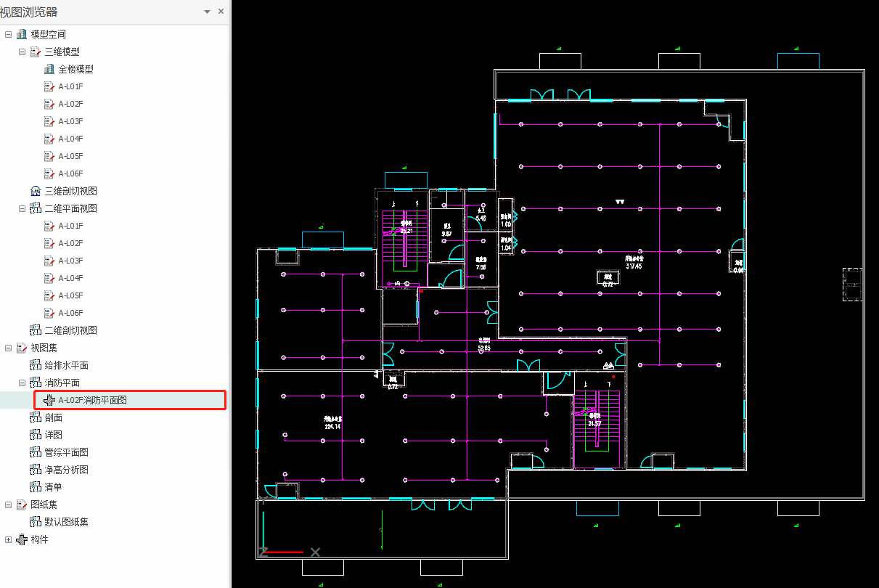The width and height of the screenshot is (879, 588).
Task: Click the pipe-fitting icon beside A-L02F消防平面图
Action: coord(49,400)
